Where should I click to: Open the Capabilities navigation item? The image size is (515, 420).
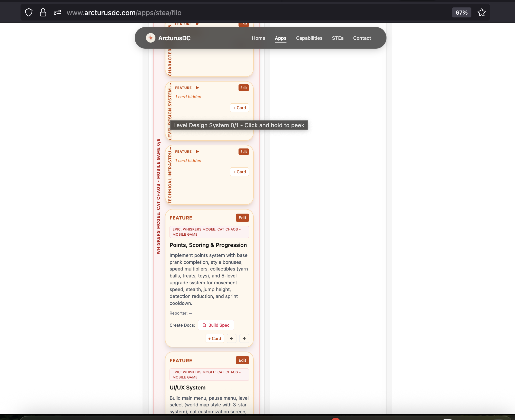pyautogui.click(x=309, y=38)
